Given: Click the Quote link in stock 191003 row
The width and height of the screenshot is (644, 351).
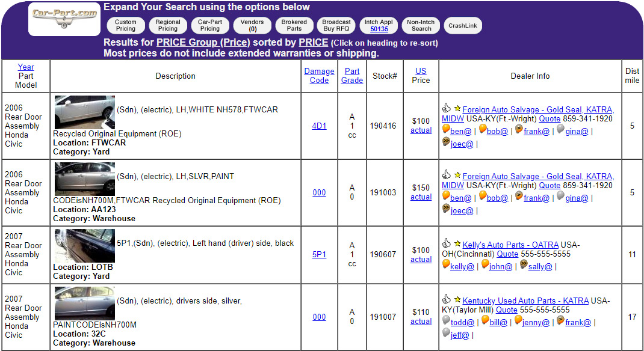Looking at the screenshot, I should click(x=550, y=185).
